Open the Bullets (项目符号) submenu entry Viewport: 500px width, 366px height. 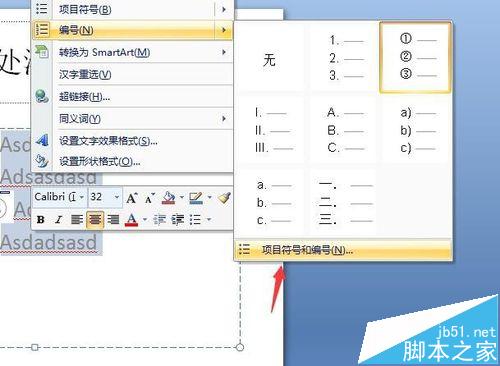pos(132,9)
